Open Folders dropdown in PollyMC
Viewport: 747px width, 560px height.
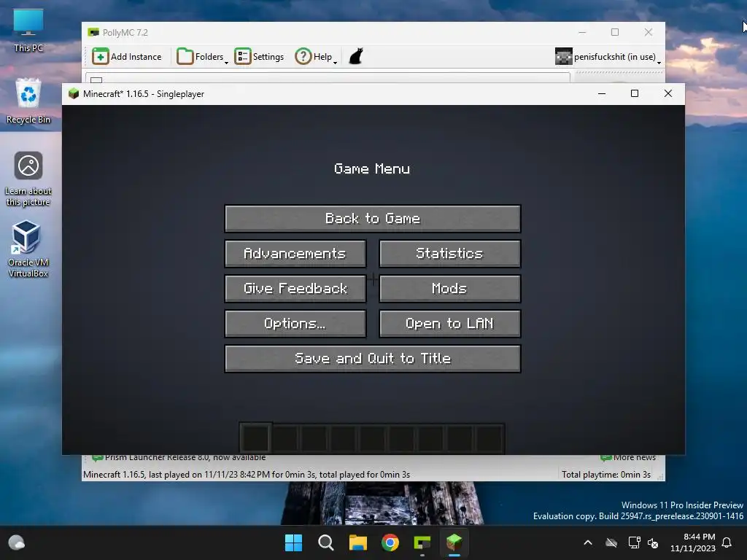coord(202,57)
